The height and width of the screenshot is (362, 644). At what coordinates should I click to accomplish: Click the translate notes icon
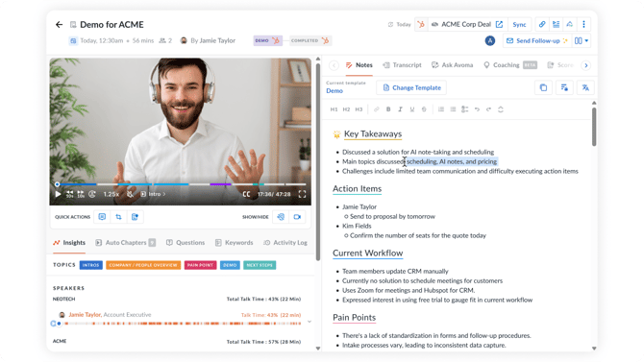point(585,87)
